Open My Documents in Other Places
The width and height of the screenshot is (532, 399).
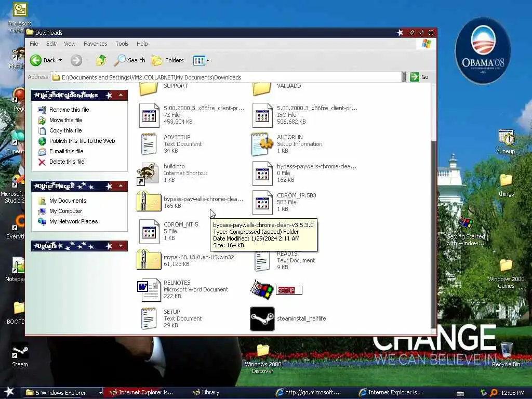pos(68,201)
